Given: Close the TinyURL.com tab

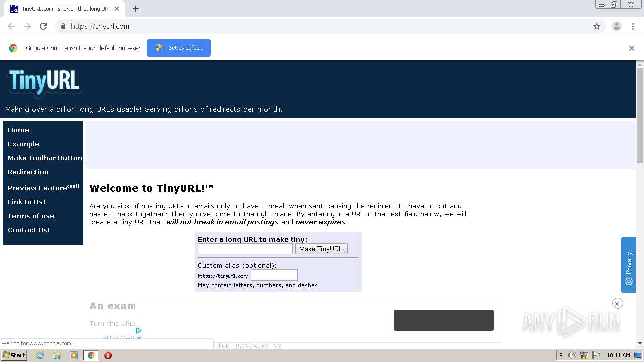Looking at the screenshot, I should 116,9.
